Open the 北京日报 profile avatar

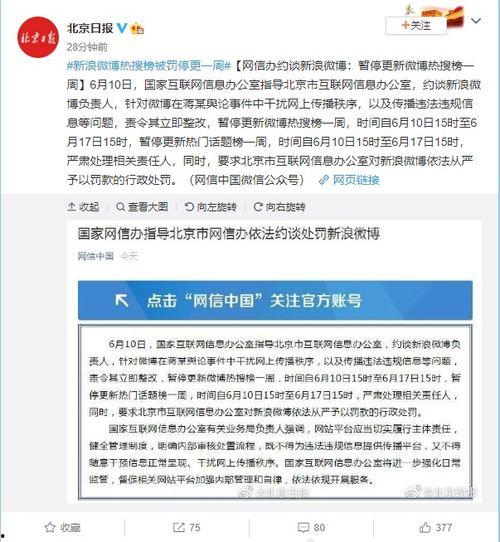coord(38,37)
